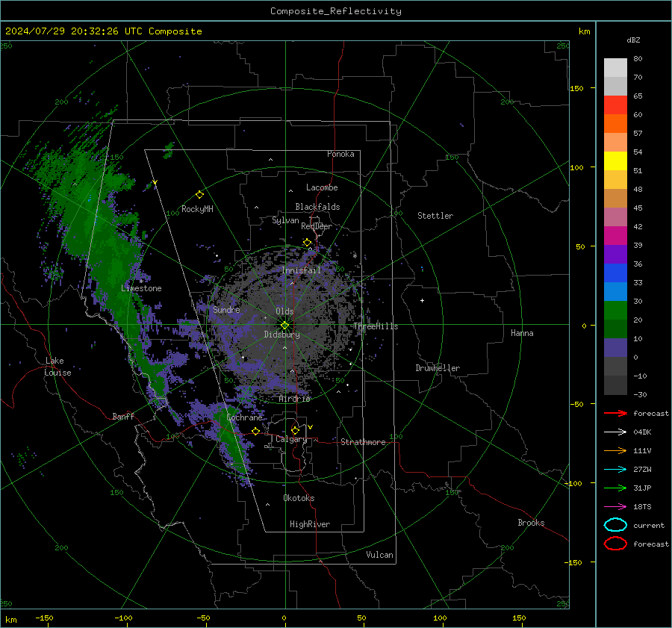
Task: Click the yellow diamond marker near Cochrane
Action: point(256,431)
